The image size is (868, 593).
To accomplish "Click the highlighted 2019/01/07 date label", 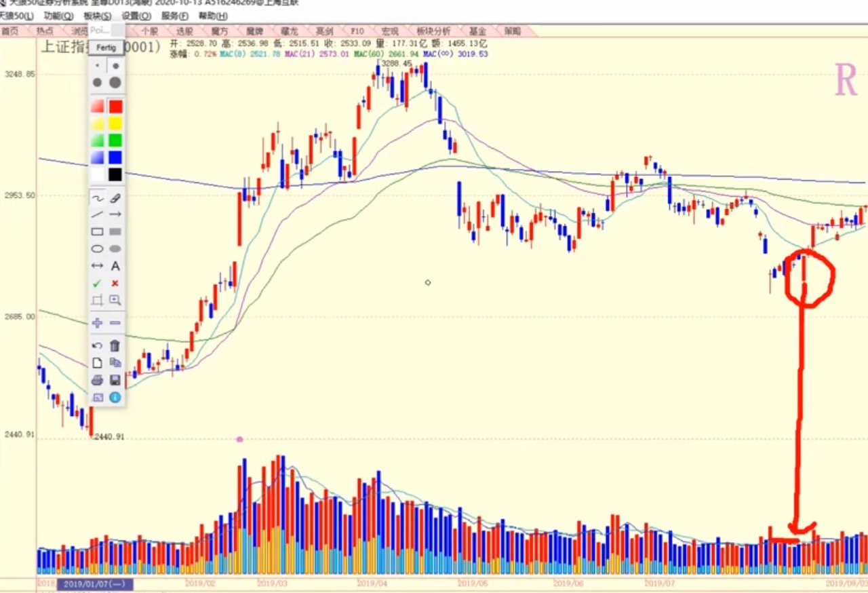I will 95,584.
